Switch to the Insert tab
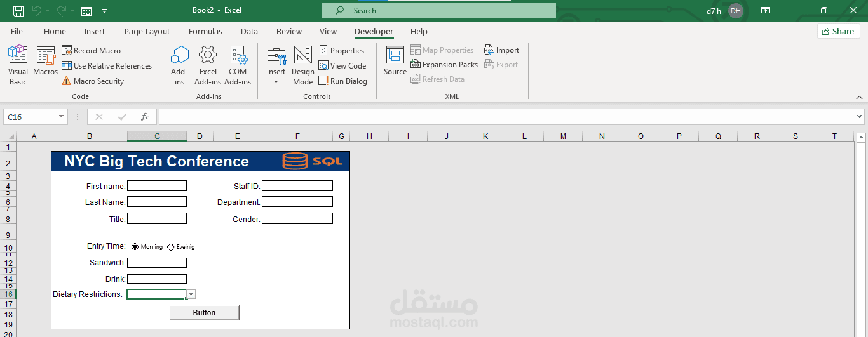Viewport: 868px width, 337px height. tap(95, 31)
